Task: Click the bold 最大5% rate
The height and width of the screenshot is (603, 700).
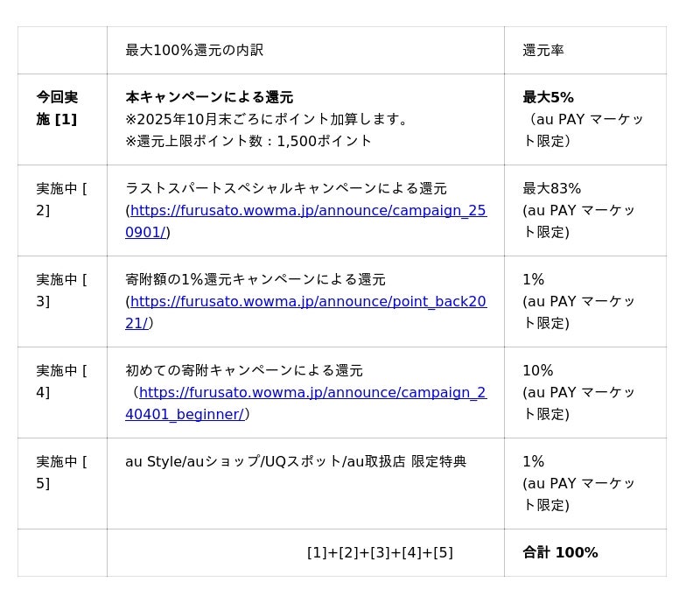Action: coord(548,97)
